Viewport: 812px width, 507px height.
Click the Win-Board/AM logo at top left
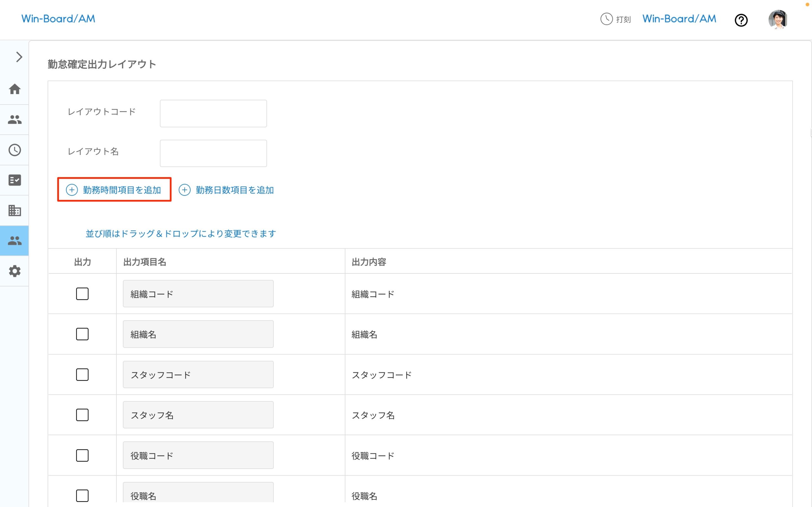click(x=58, y=18)
